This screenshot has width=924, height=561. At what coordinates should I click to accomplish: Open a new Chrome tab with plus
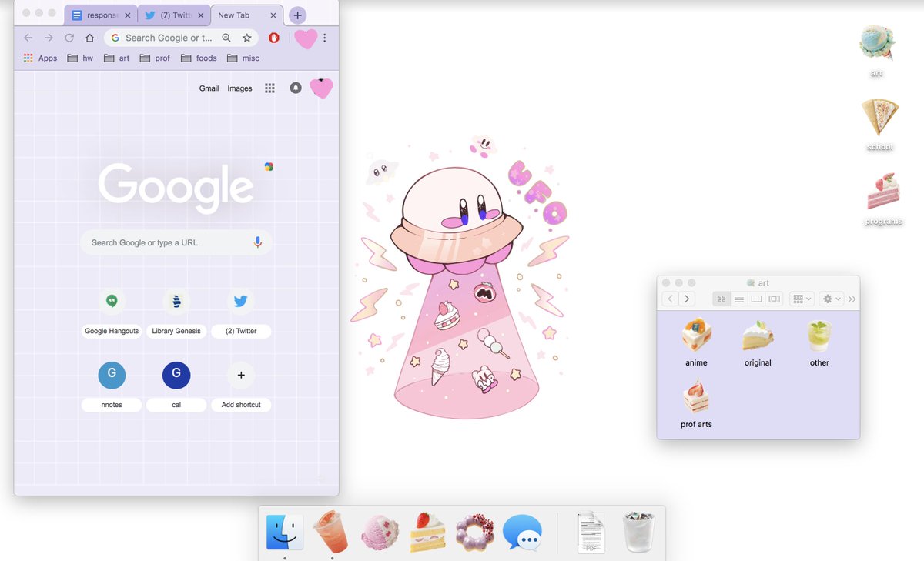click(x=298, y=15)
